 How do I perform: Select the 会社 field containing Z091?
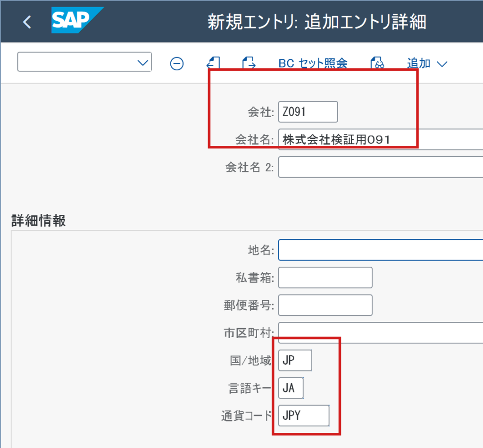pos(308,111)
